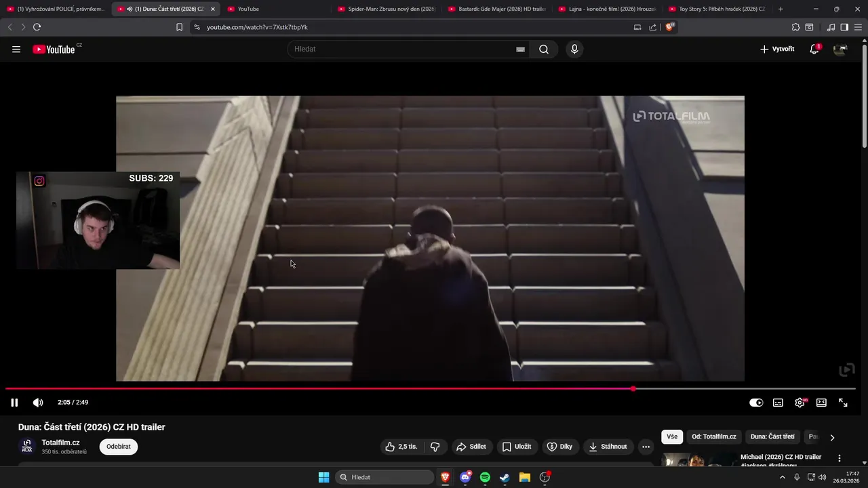Reload the page

(x=37, y=27)
